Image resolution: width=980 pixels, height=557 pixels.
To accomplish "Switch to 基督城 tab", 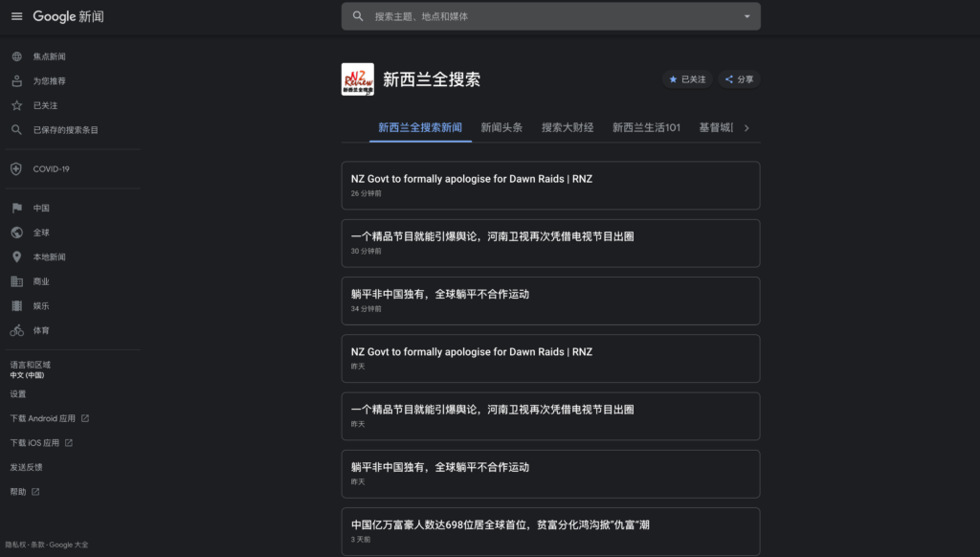I will coord(716,127).
